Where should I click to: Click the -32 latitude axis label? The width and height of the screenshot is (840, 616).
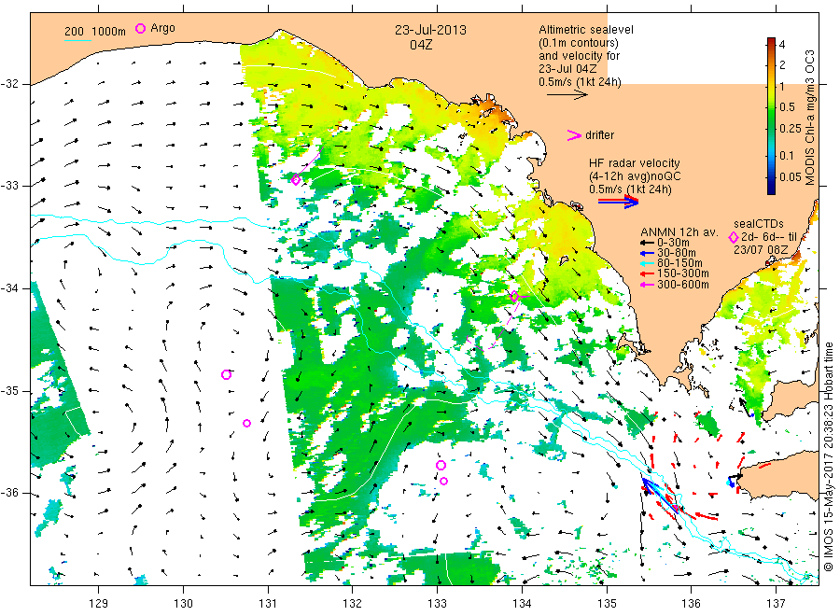9,84
